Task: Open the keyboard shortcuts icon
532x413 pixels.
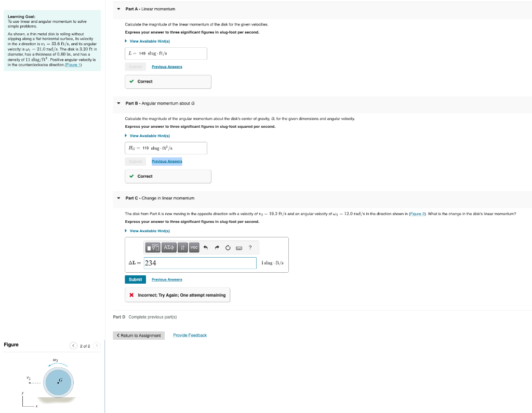Action: [x=239, y=248]
